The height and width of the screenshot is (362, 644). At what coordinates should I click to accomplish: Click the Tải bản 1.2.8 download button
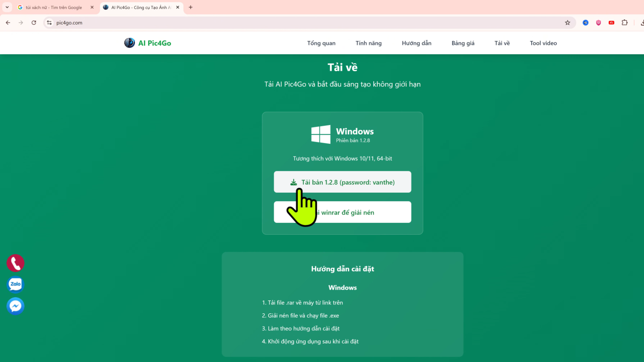342,182
